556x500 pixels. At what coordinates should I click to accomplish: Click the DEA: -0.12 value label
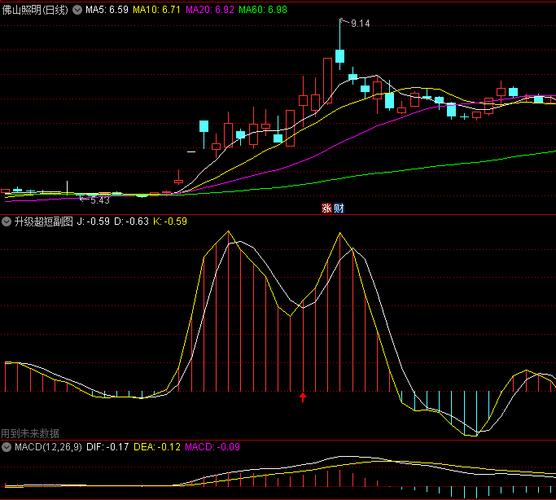tap(157, 447)
